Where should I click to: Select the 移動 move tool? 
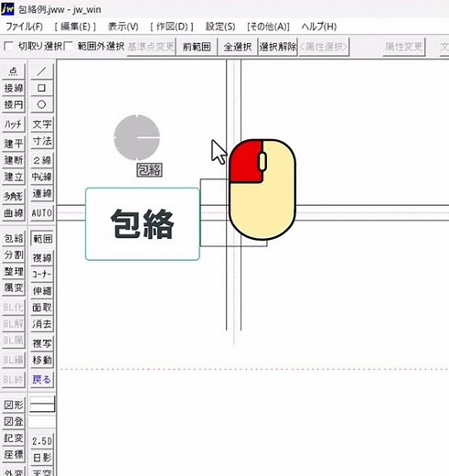tap(42, 360)
